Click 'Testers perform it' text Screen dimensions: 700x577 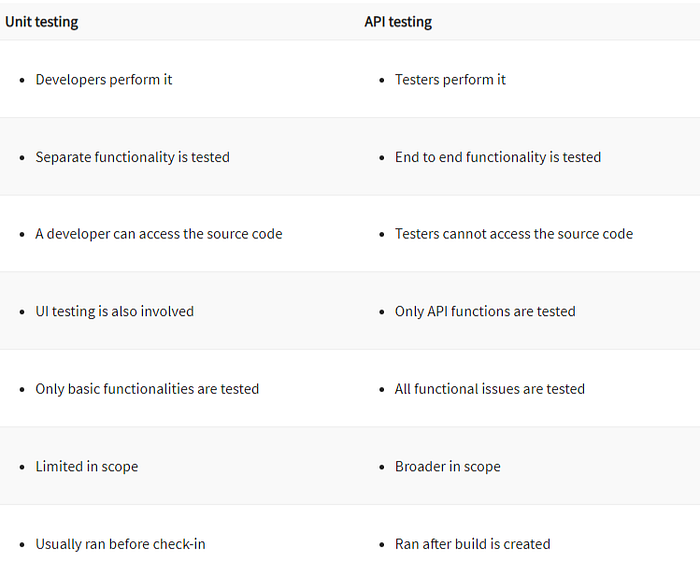point(450,79)
